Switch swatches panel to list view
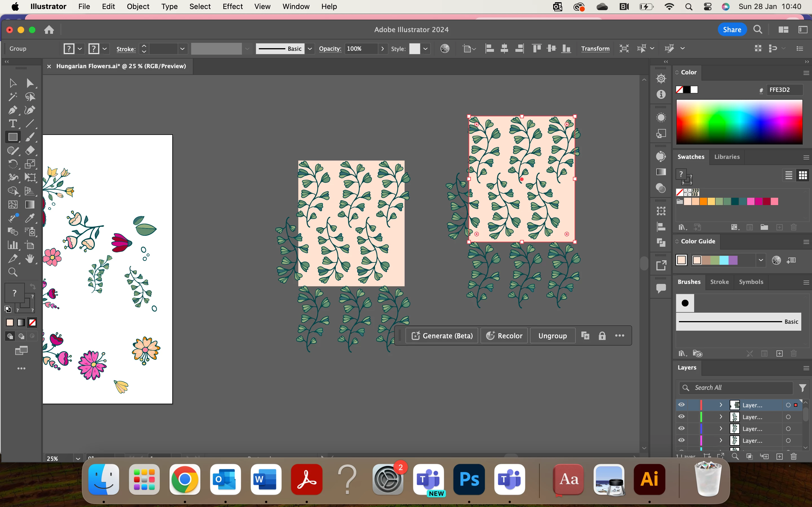Viewport: 812px width, 507px height. (789, 175)
